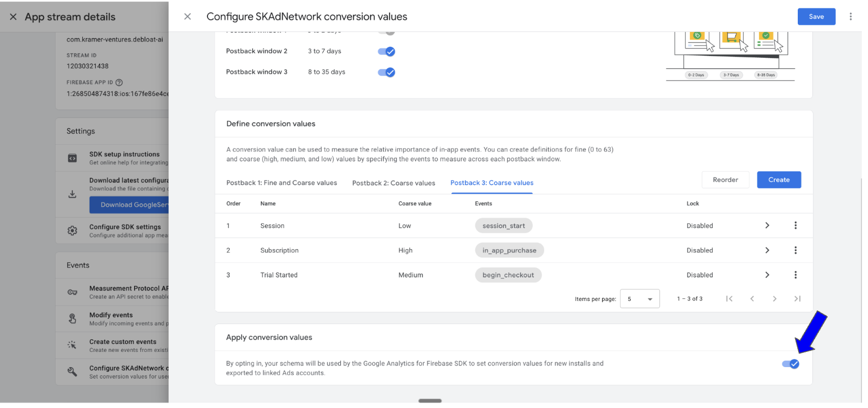Click the High coarse value in Subscription row
868x408 pixels.
click(x=405, y=251)
